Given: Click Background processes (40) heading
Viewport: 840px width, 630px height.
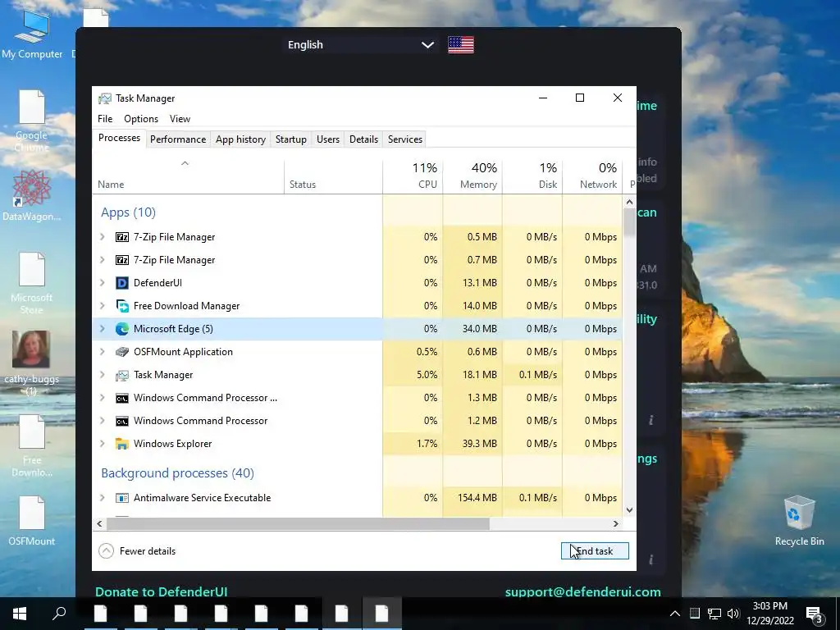Looking at the screenshot, I should 177,473.
